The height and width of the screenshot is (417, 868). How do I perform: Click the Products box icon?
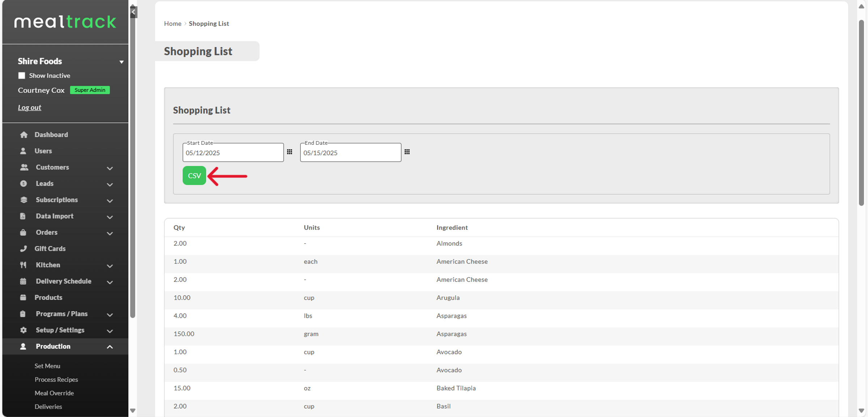point(23,298)
